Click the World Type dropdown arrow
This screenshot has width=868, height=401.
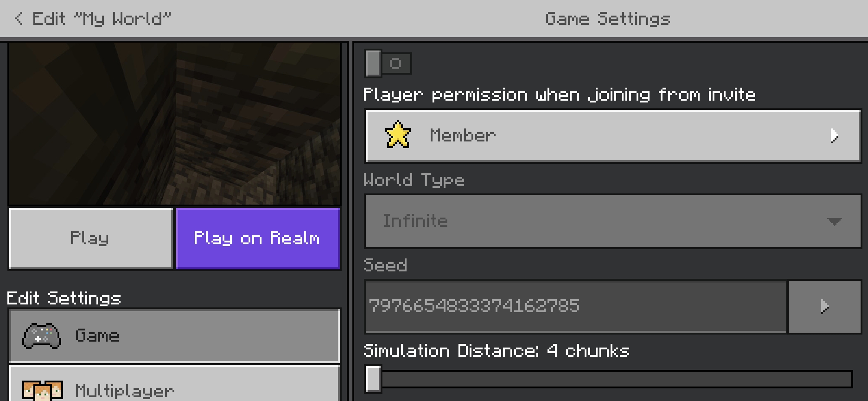pos(834,222)
